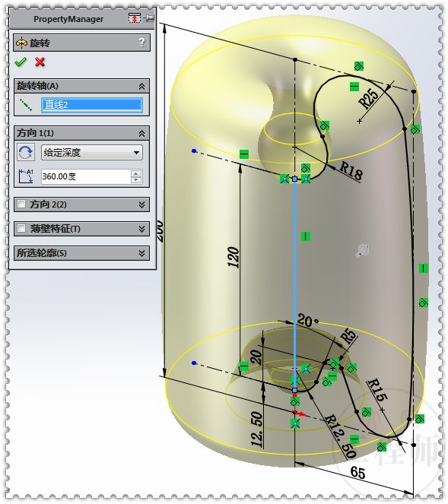Collapse the 方向 1(1) section

tap(141, 133)
